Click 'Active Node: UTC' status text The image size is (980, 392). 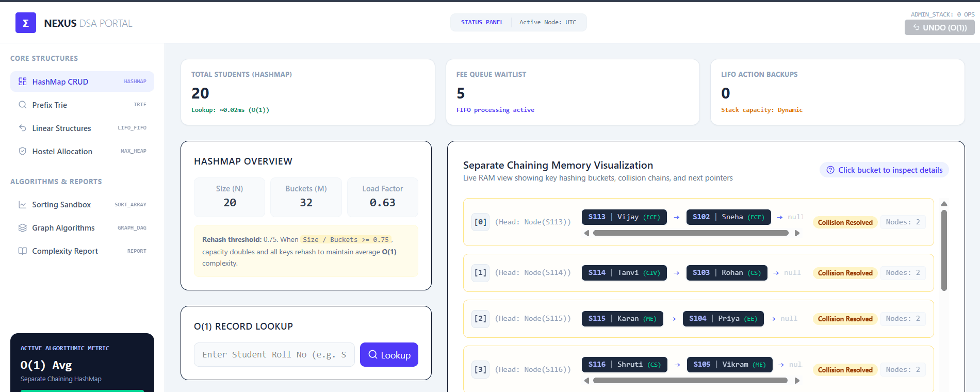548,22
